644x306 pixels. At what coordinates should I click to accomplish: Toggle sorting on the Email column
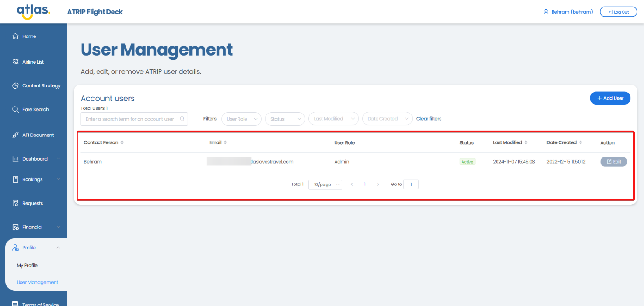225,142
